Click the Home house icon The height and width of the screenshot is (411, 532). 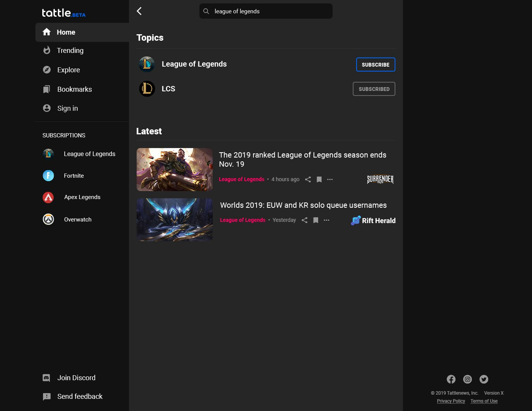pos(47,32)
